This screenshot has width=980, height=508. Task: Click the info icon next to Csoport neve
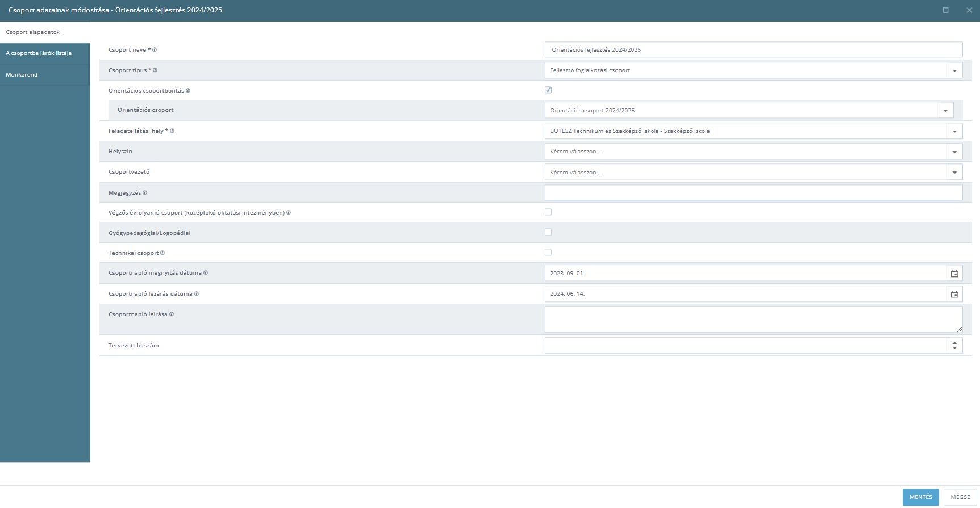(155, 50)
